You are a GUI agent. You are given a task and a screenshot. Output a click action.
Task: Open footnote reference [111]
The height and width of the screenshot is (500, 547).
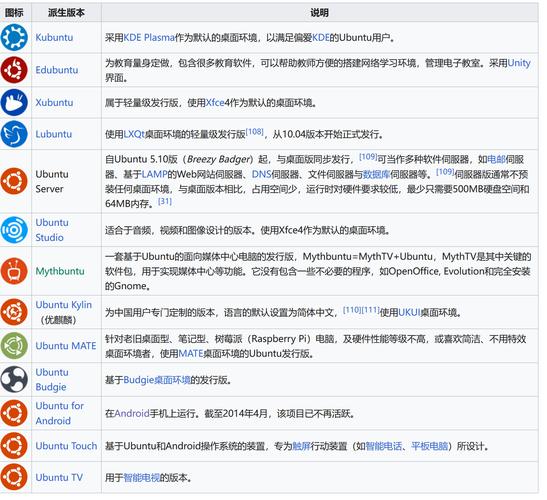click(x=370, y=310)
